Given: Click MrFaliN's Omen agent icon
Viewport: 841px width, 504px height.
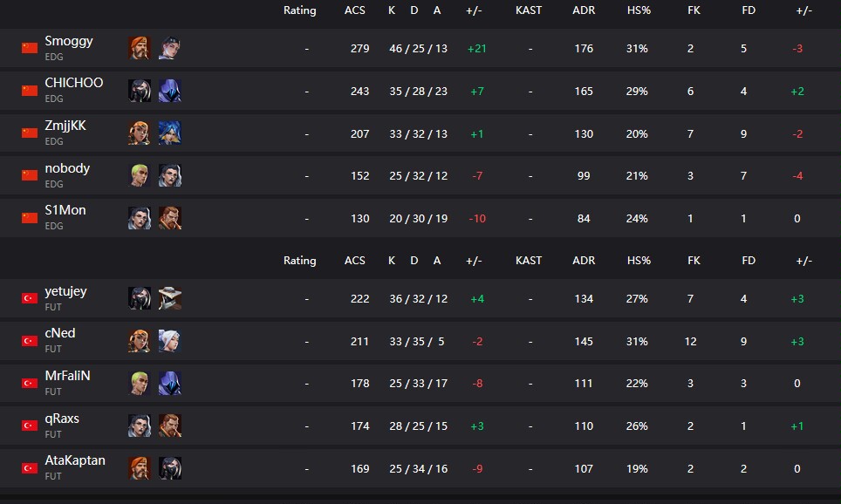Looking at the screenshot, I should 169,384.
